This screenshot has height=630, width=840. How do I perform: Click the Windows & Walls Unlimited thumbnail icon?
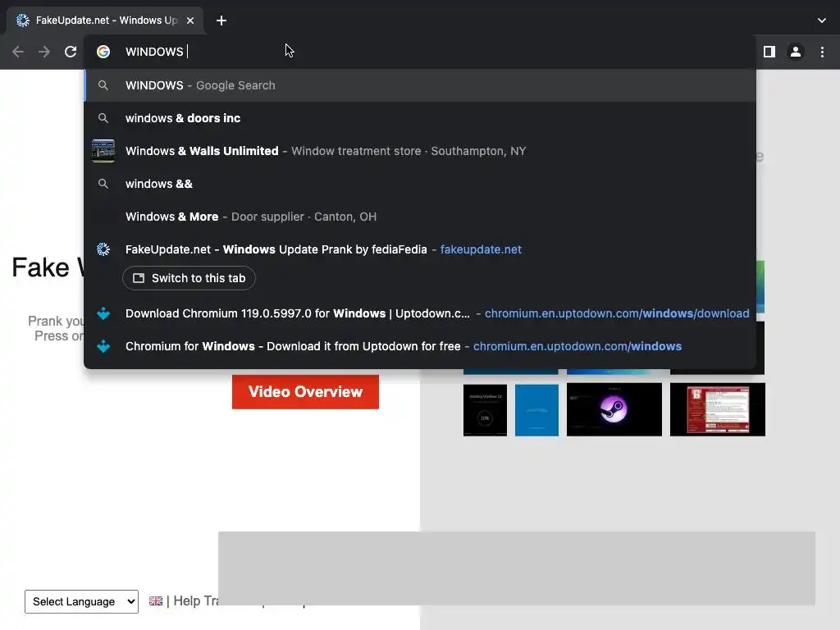tap(103, 151)
